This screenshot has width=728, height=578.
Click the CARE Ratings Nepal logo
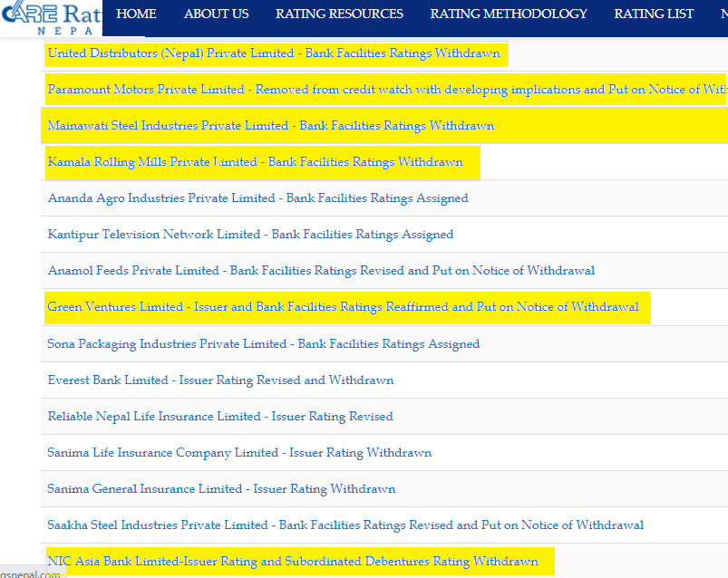click(51, 17)
